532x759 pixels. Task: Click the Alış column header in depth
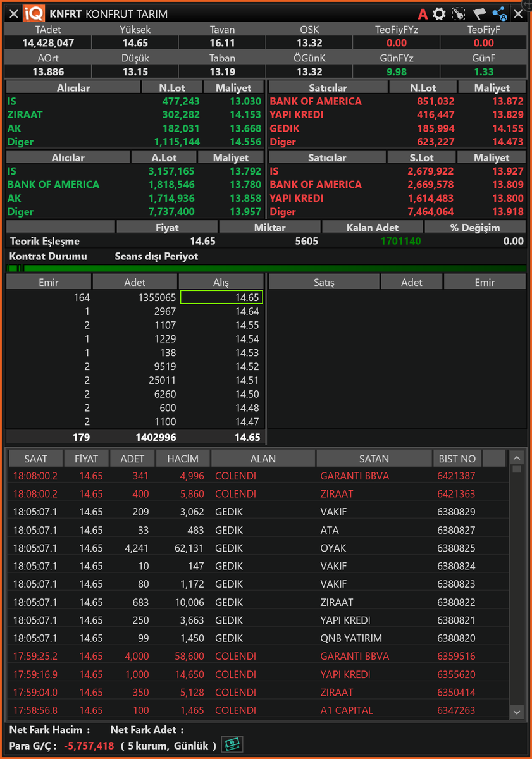(x=221, y=282)
